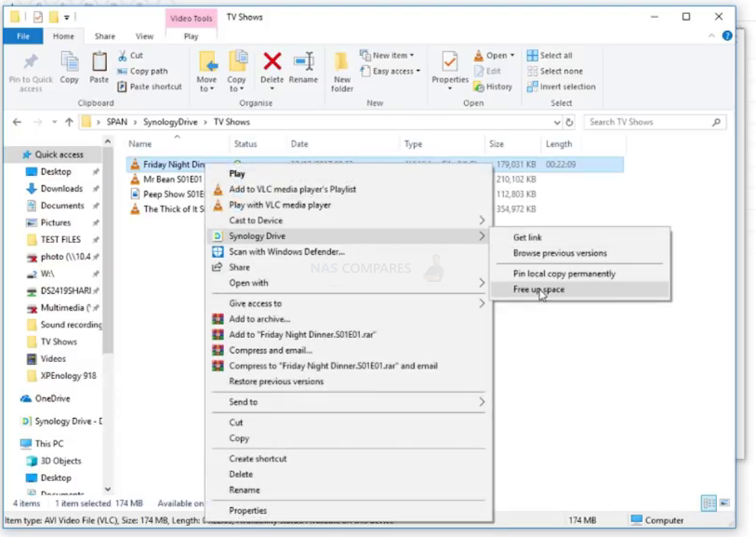Image resolution: width=756 pixels, height=537 pixels.
Task: Click the New folder icon
Action: (x=342, y=61)
